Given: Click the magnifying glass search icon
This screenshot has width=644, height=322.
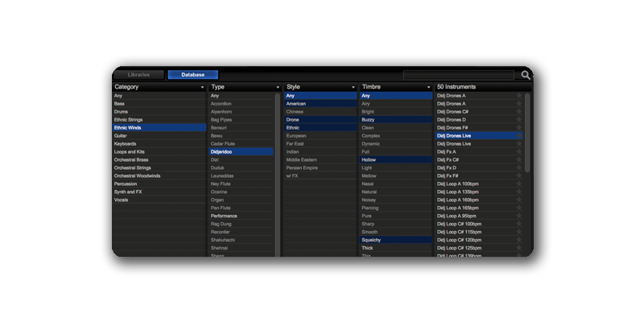Looking at the screenshot, I should coord(526,75).
